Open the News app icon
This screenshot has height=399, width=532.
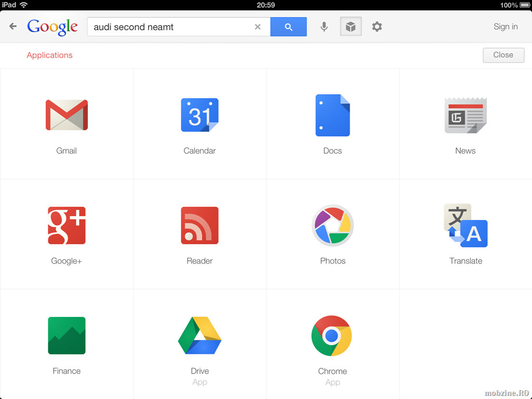click(465, 115)
